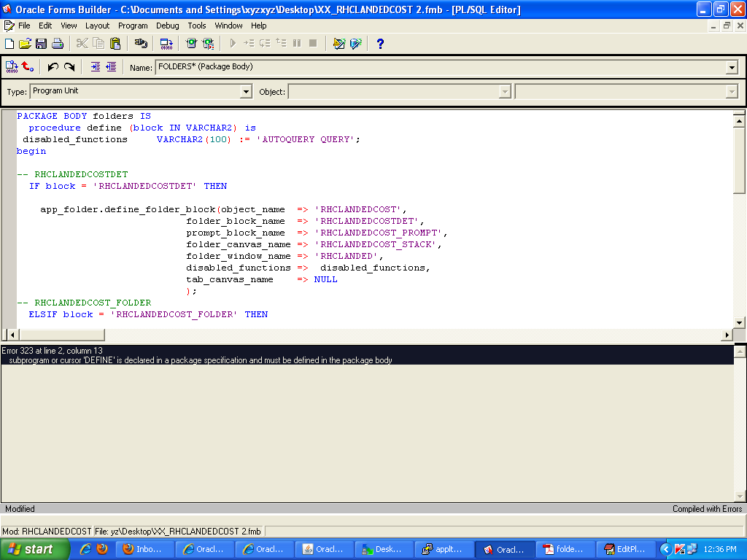Click the Run Form icon
The height and width of the screenshot is (560, 747).
tap(192, 44)
